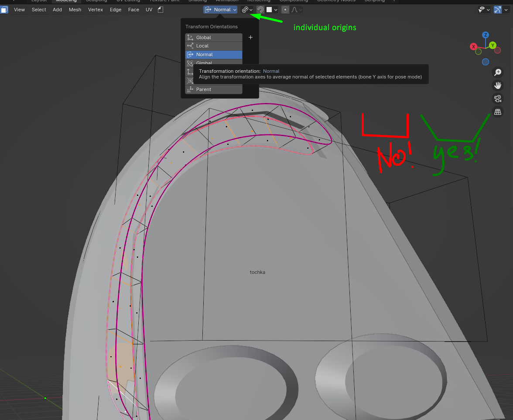Toggle viewport gizmos display
Image resolution: width=513 pixels, height=420 pixels.
click(x=497, y=10)
